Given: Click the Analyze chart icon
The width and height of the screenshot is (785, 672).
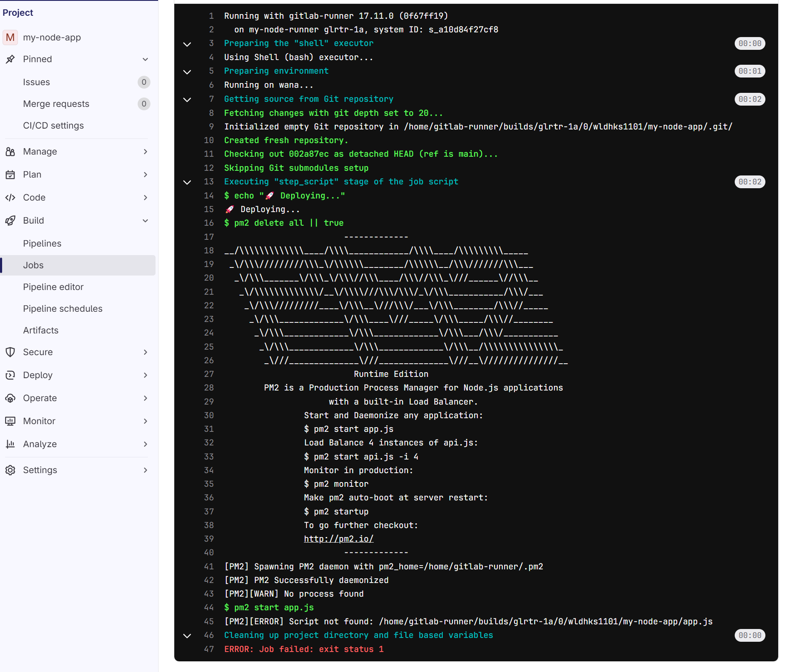Looking at the screenshot, I should tap(10, 444).
